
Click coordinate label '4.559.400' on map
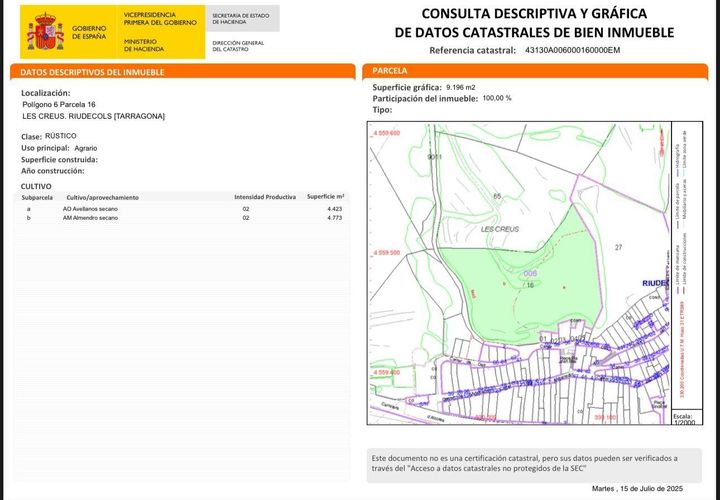(387, 372)
